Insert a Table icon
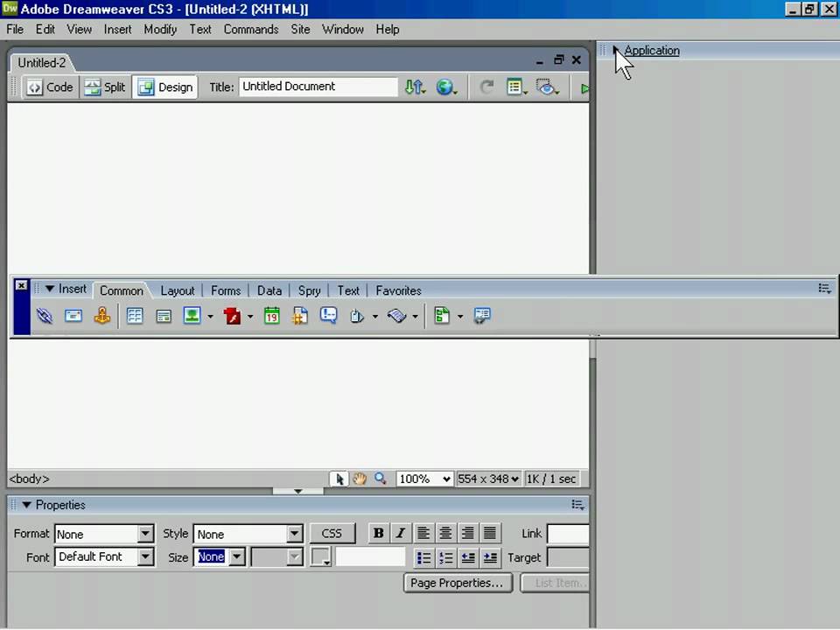This screenshot has width=840, height=630. 135,316
